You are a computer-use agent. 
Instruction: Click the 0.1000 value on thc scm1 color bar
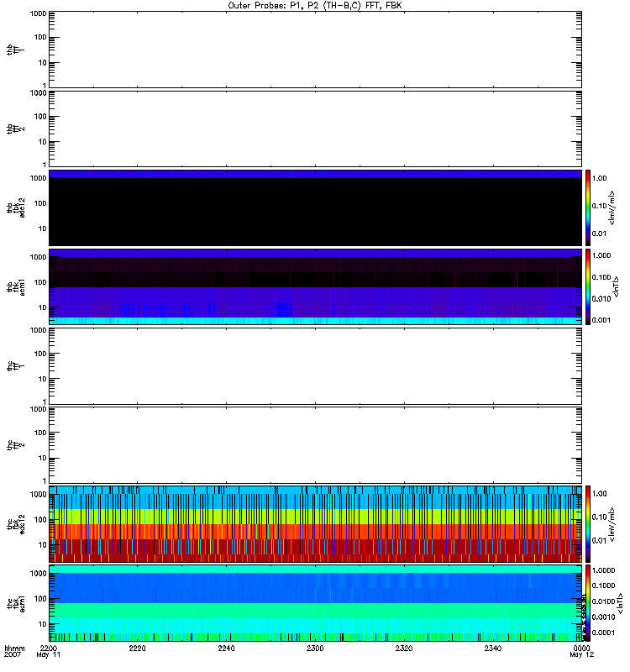coord(603,585)
